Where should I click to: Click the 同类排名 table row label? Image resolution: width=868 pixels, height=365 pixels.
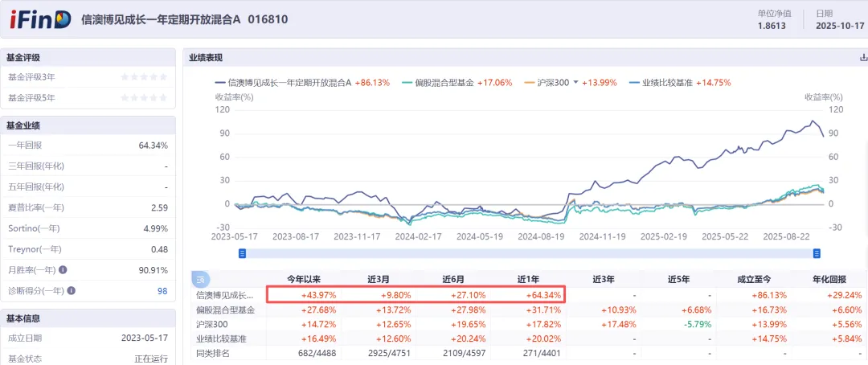point(212,353)
